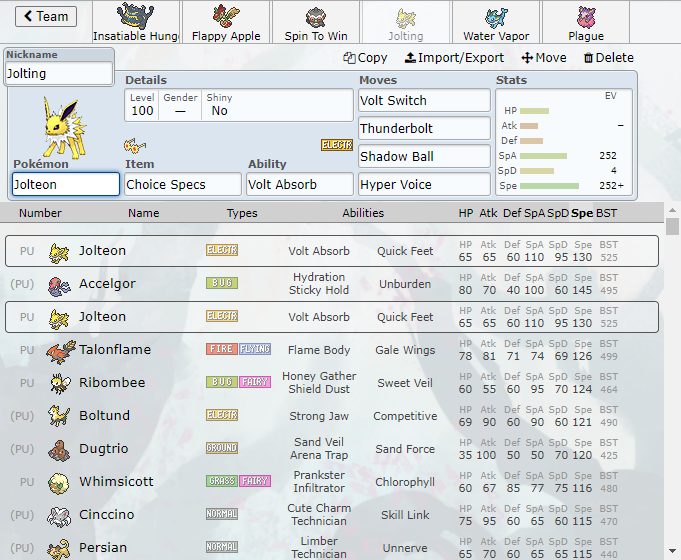Click the large Jolteon sprite
Screen dimensions: 681x560
(x=65, y=127)
